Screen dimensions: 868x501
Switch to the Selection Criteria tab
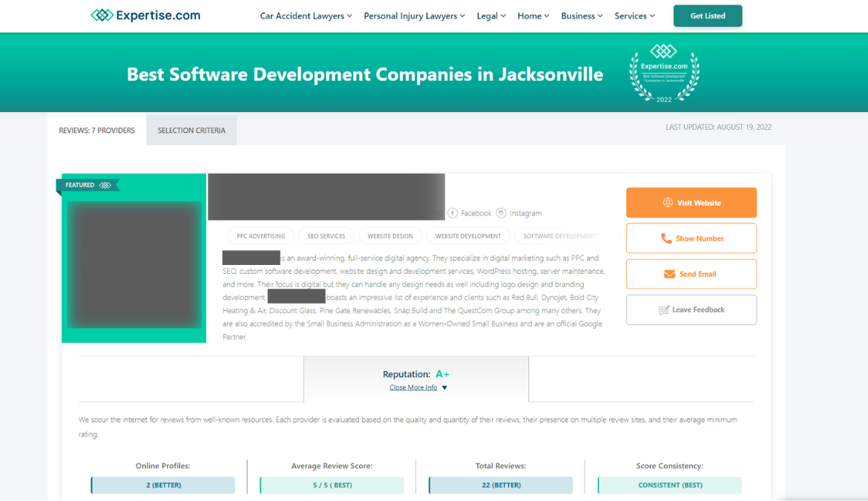point(191,130)
